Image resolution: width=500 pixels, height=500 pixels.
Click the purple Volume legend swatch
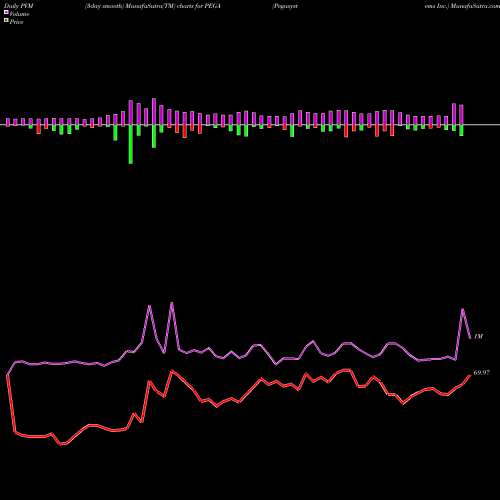coord(6,12)
